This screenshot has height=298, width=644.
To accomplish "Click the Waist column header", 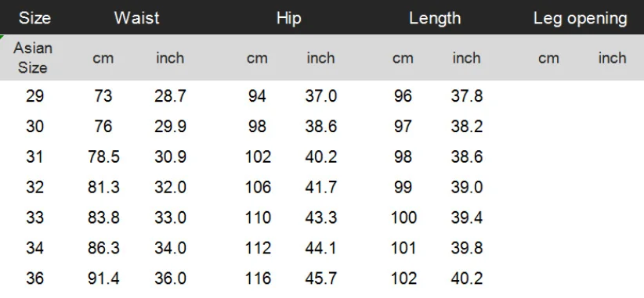I will click(137, 18).
